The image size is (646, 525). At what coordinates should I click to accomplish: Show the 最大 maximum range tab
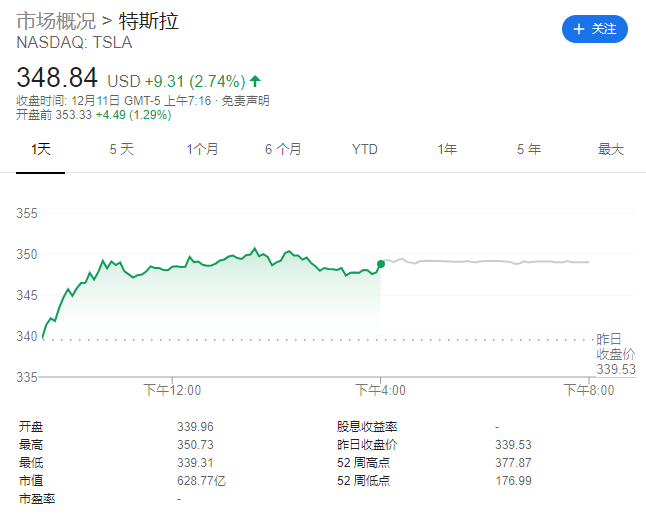point(611,149)
